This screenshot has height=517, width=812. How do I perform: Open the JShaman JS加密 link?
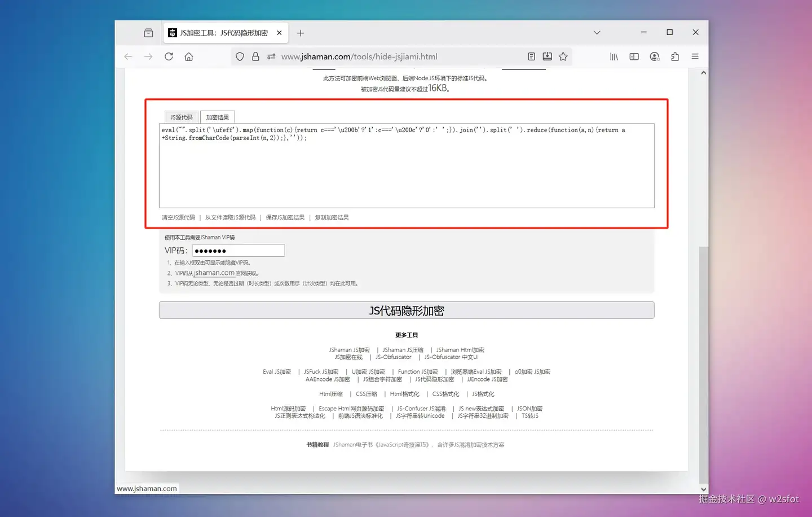(x=349, y=350)
